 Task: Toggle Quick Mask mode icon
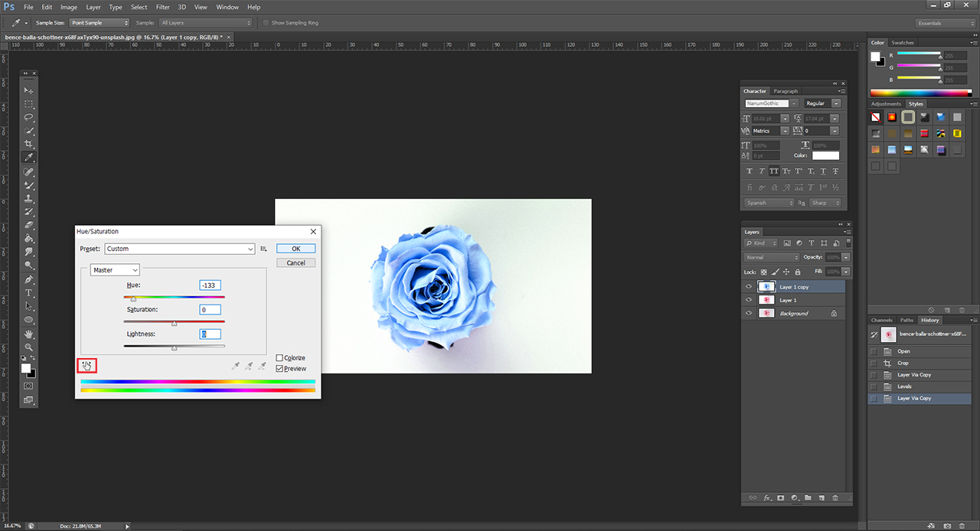tap(28, 386)
